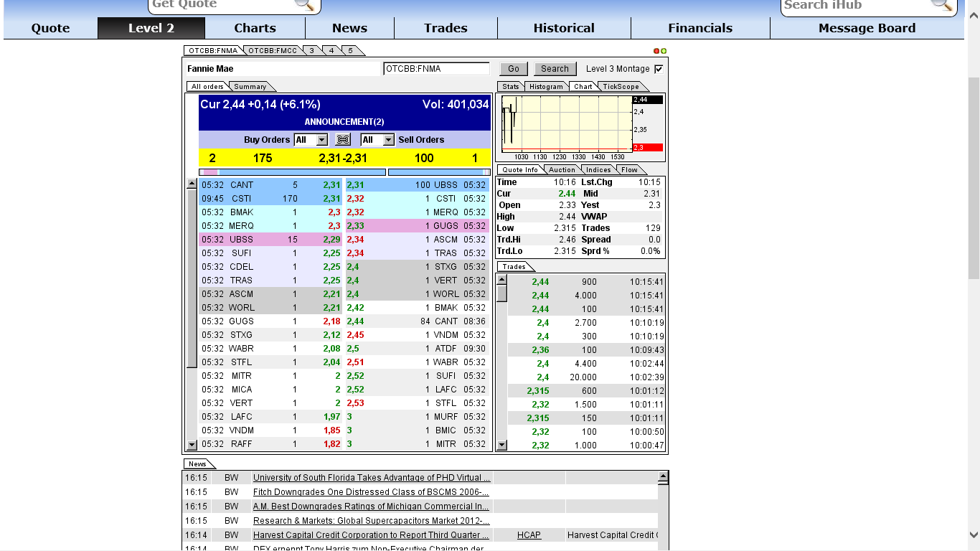Click the page vertical scrollbar thumb
The image size is (980, 551).
[x=974, y=176]
